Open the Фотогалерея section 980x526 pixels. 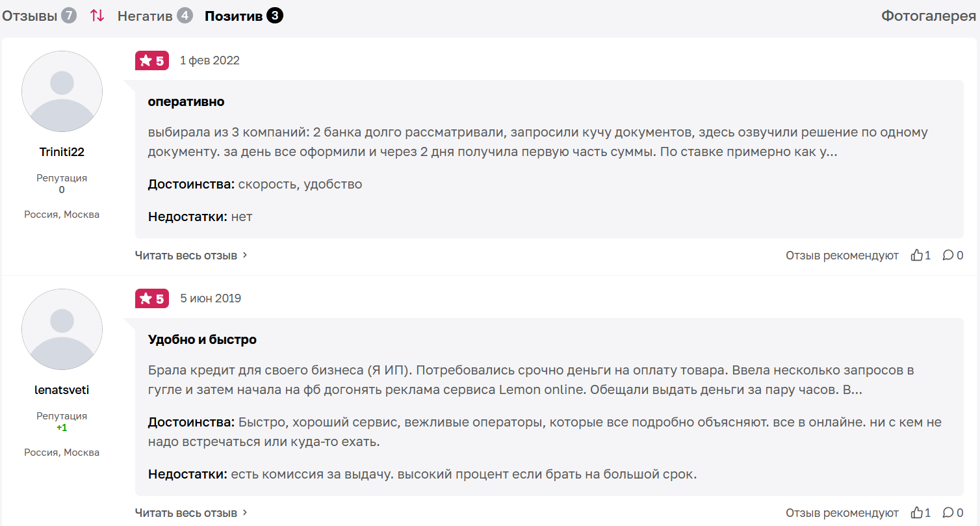point(929,16)
